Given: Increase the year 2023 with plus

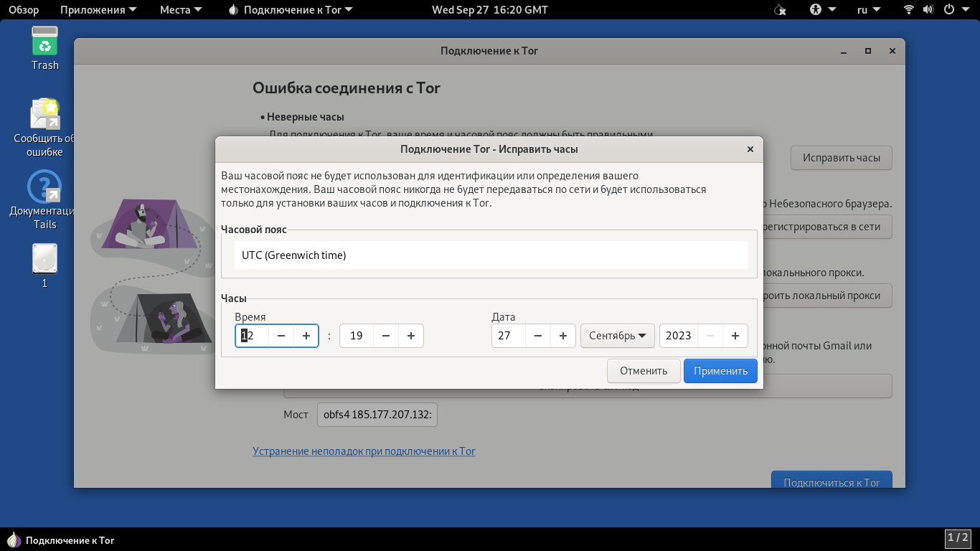Looking at the screenshot, I should click(x=735, y=336).
